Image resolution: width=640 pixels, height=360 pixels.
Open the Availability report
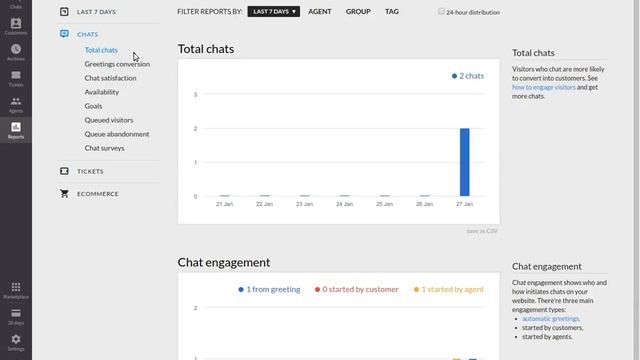pyautogui.click(x=102, y=92)
